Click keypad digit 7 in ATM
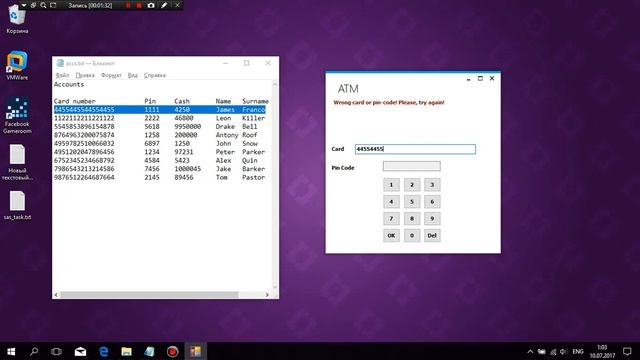The width and height of the screenshot is (640, 360). pos(391,218)
